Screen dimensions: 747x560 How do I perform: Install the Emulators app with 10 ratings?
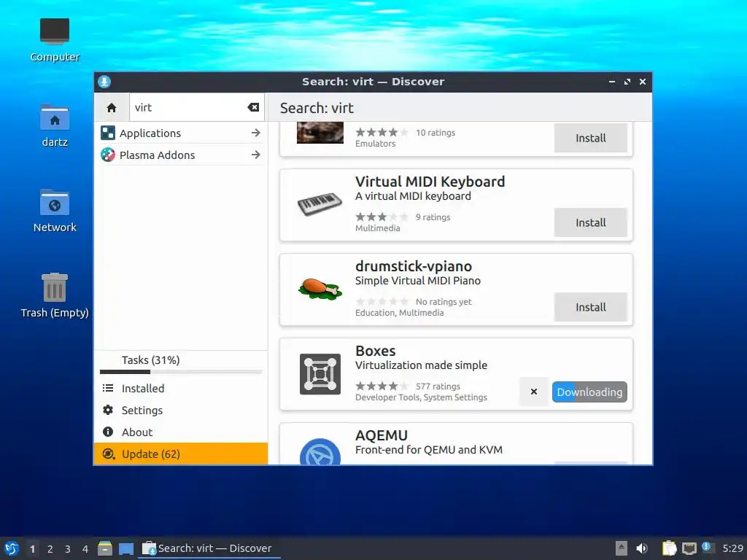pyautogui.click(x=590, y=138)
